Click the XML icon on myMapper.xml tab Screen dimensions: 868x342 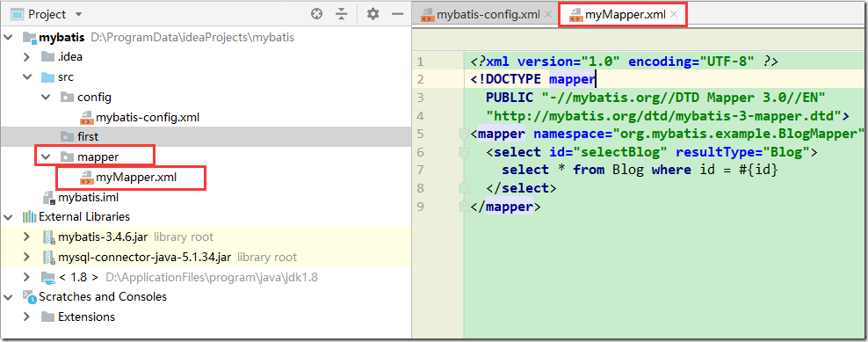(x=576, y=15)
